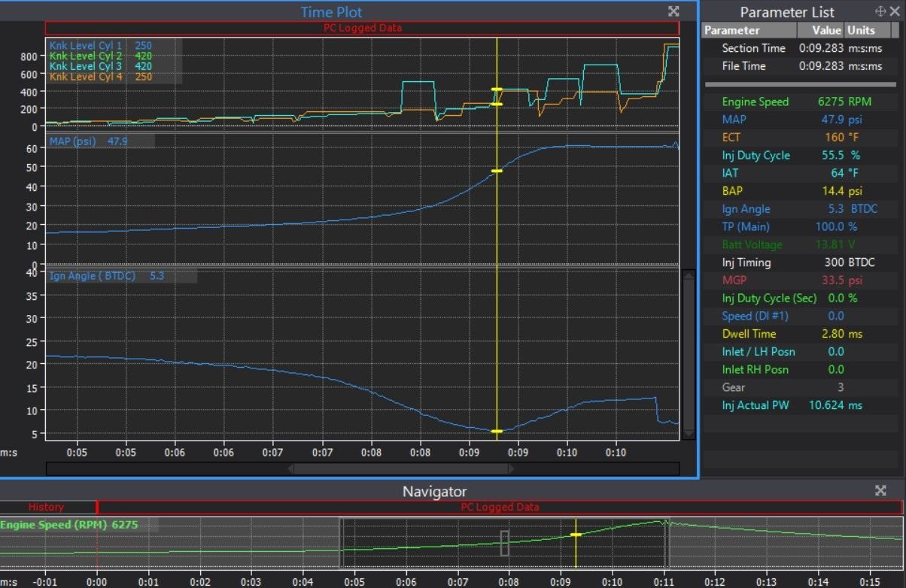Click the Time Plot horizontal scrollbar thumb
This screenshot has height=588, width=906.
click(x=400, y=468)
